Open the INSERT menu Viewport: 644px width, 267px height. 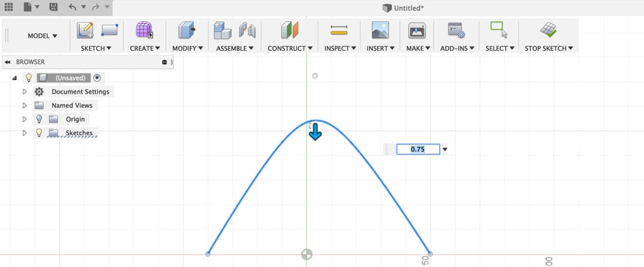[x=380, y=48]
